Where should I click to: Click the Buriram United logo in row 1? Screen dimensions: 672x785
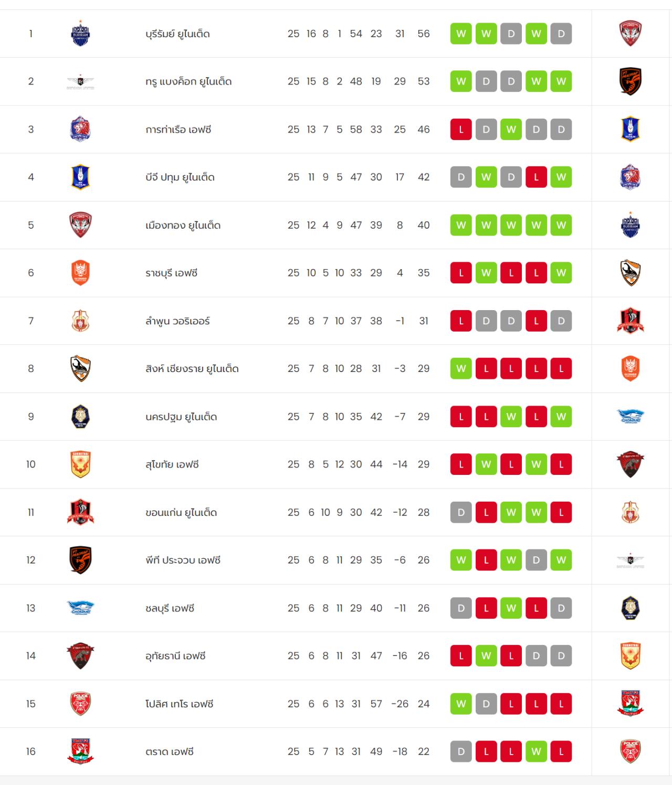pos(80,34)
